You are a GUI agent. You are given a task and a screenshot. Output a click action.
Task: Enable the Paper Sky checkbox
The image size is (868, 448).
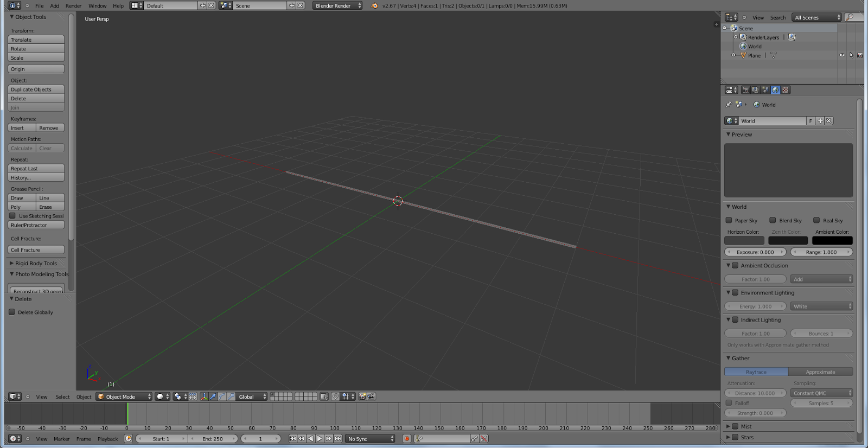click(729, 220)
